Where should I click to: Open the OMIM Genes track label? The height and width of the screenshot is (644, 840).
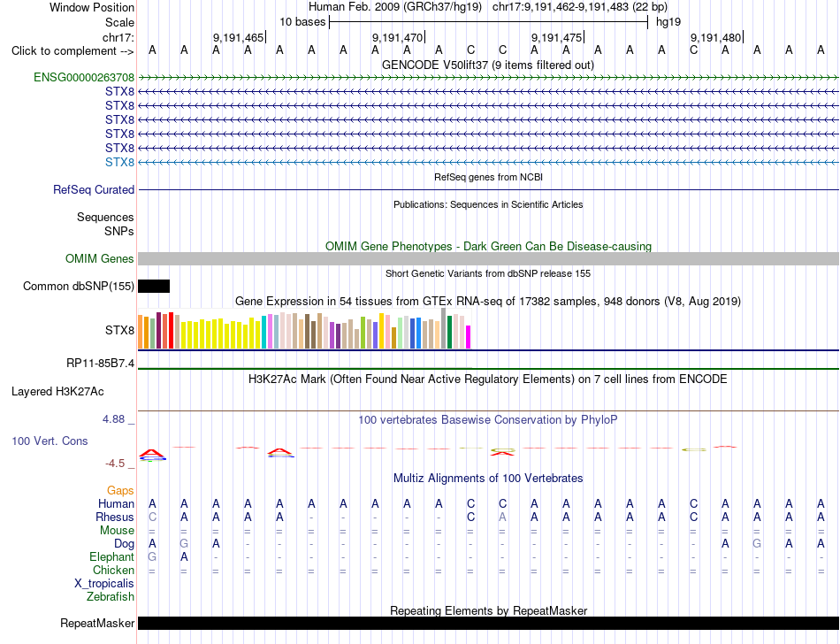(100, 259)
